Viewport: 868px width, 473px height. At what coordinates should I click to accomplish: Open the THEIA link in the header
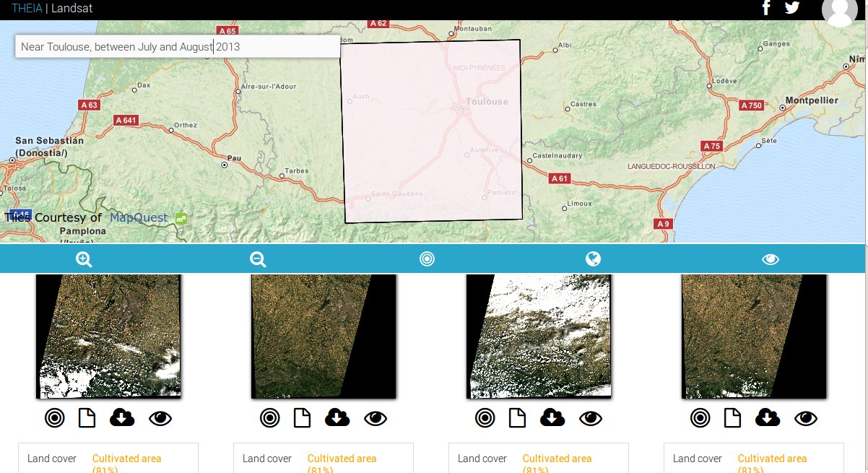26,9
